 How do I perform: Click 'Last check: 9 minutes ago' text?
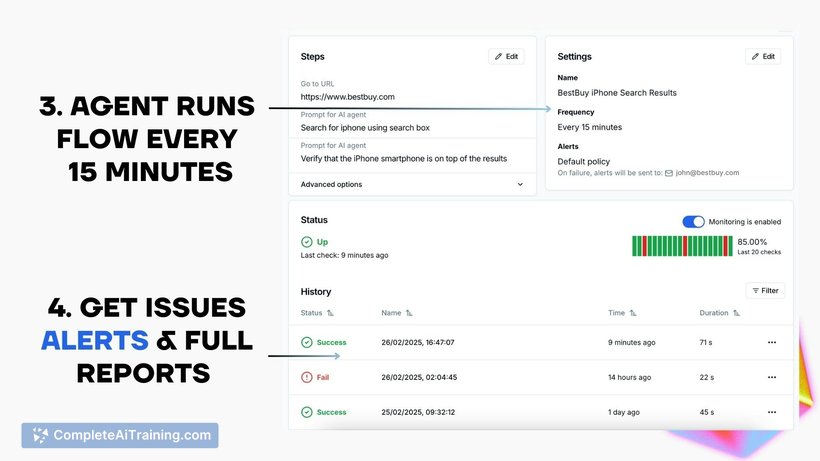tap(344, 255)
